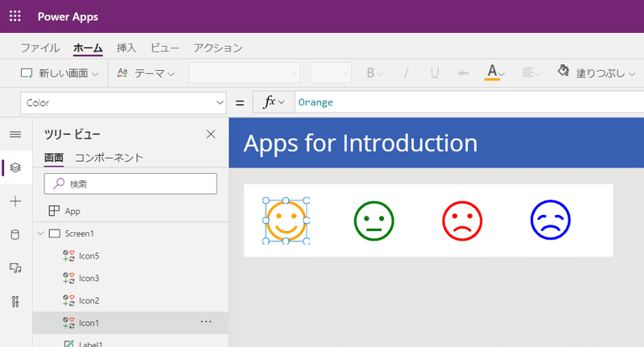Select the App tree item
Viewport: 644px width, 347px height.
[130, 211]
